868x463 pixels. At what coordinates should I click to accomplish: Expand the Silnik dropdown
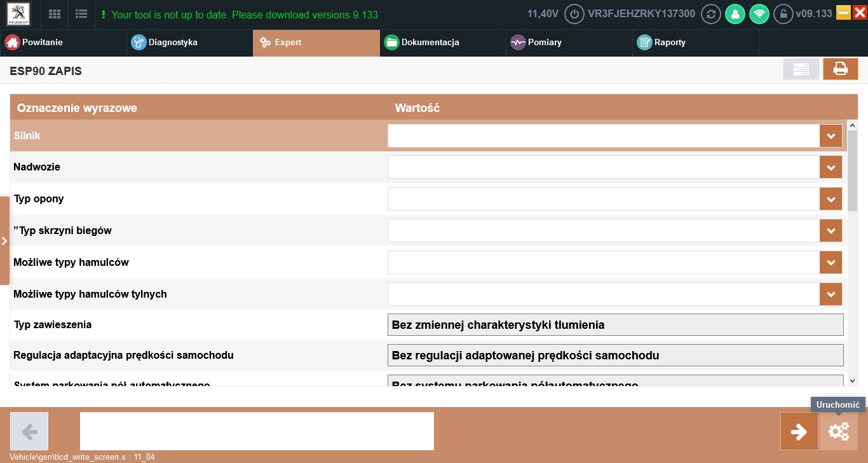(831, 136)
